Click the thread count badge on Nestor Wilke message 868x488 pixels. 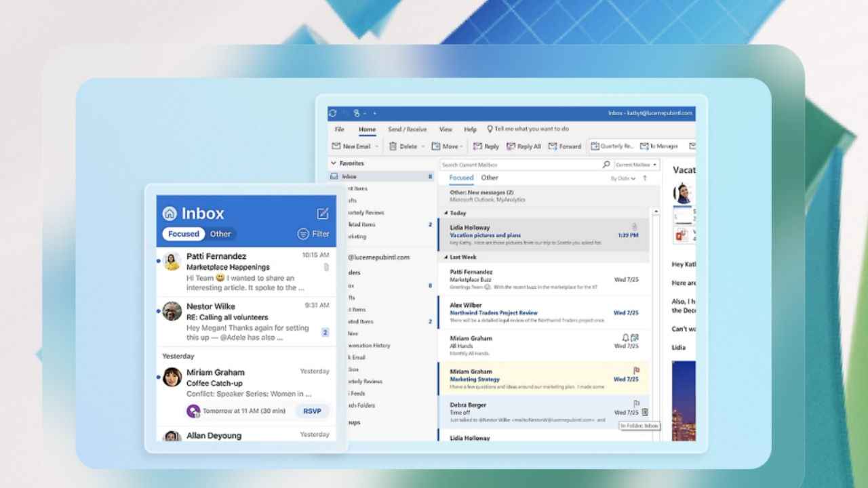[325, 332]
